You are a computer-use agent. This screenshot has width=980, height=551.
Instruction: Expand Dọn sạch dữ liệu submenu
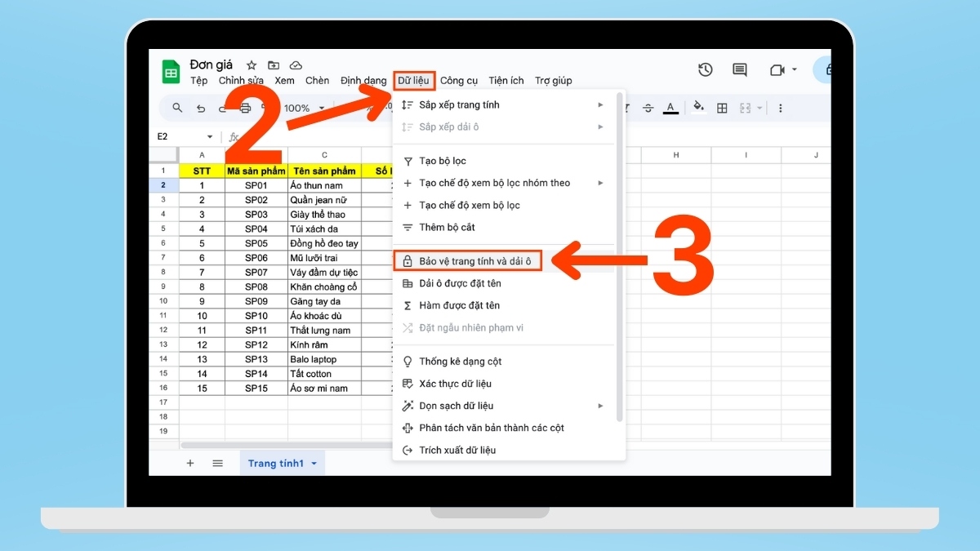(600, 406)
